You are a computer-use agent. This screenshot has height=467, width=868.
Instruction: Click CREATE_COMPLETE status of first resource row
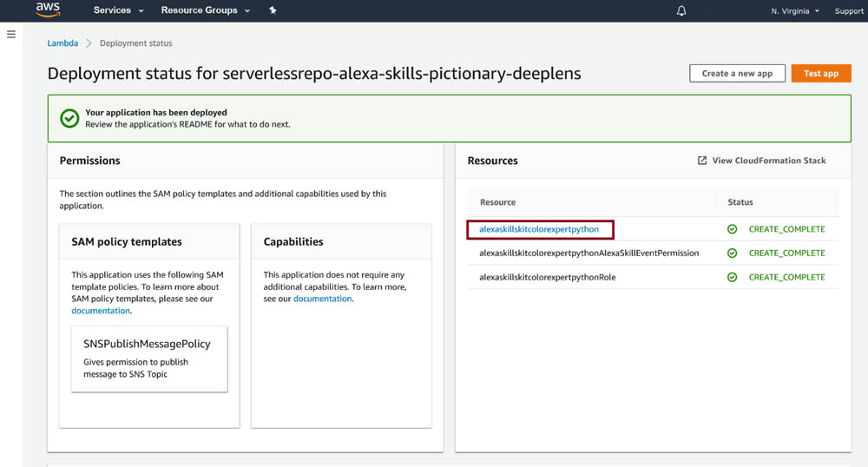tap(786, 229)
